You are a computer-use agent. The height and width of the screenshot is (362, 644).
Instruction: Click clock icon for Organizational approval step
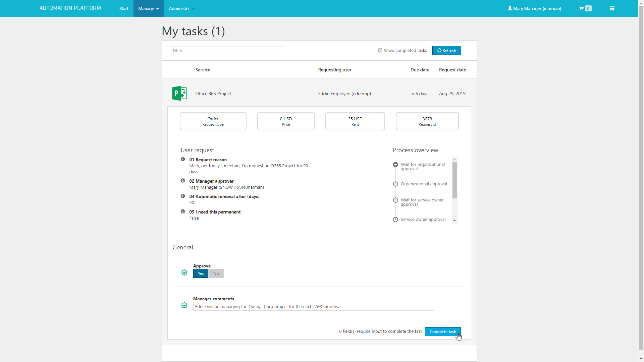click(x=395, y=184)
